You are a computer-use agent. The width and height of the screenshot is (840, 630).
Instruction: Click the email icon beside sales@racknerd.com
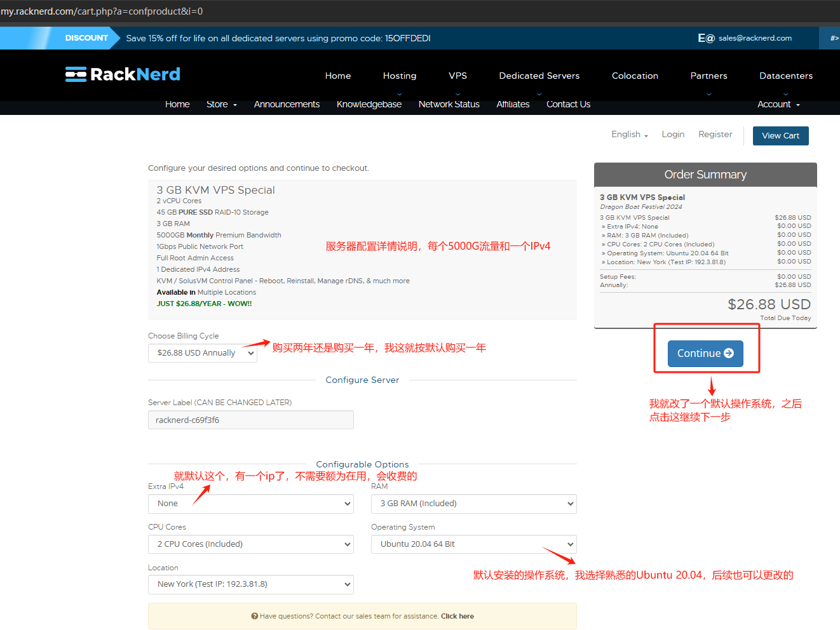[x=706, y=38]
